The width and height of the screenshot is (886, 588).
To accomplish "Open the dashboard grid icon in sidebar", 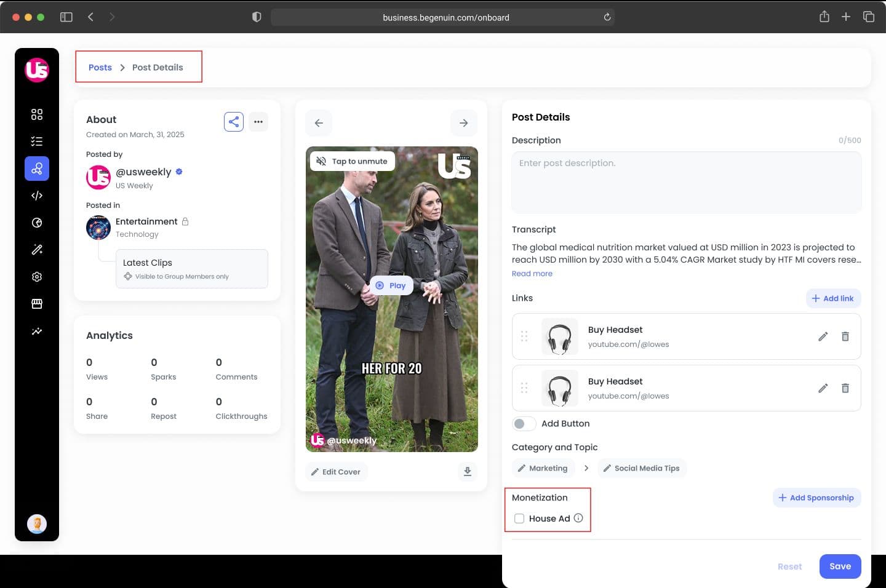I will tap(37, 114).
